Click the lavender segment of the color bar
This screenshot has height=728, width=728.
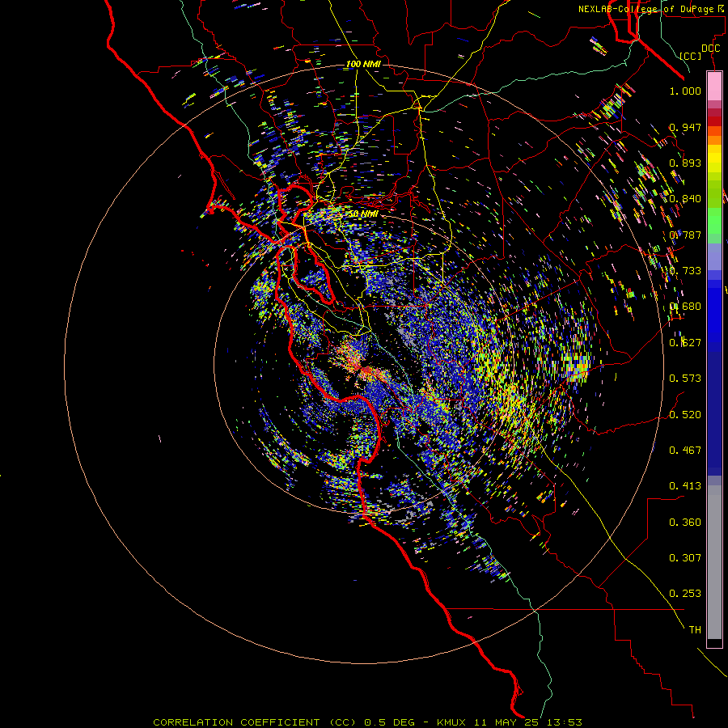[714, 256]
